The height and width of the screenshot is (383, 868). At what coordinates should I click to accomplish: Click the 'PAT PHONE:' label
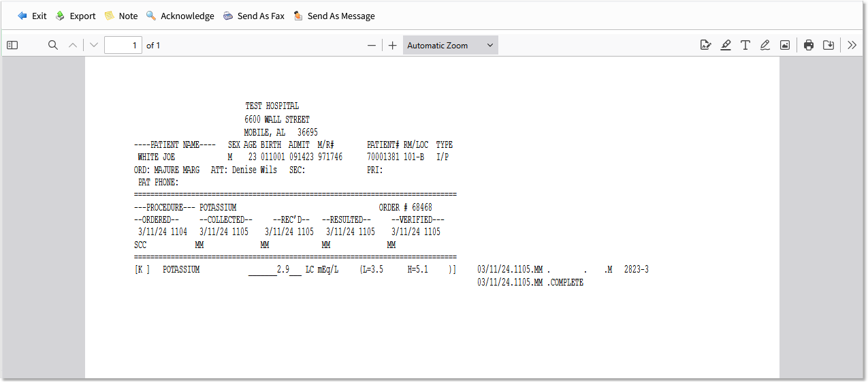click(x=158, y=182)
